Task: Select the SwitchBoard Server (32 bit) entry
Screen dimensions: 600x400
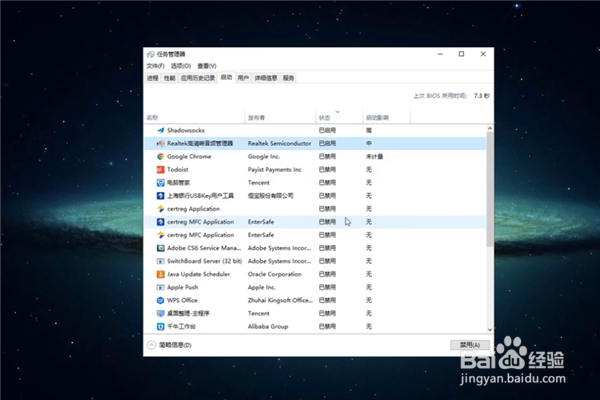Action: 204,261
